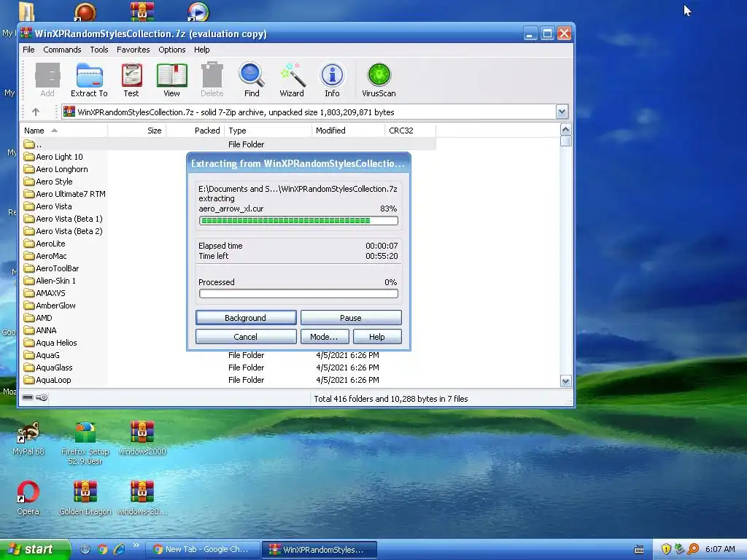Click WinXPRandomStyles taskbar button
Viewport: 747px width, 560px height.
click(320, 549)
